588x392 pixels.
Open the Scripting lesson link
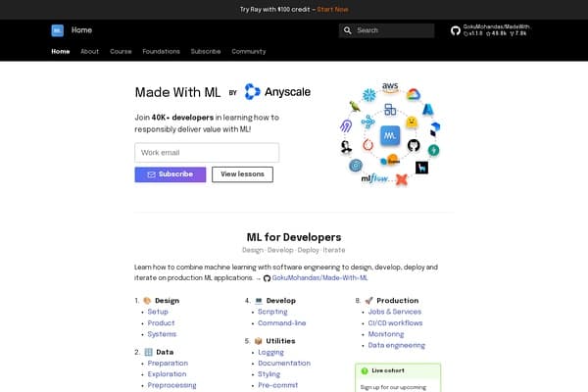pos(272,312)
